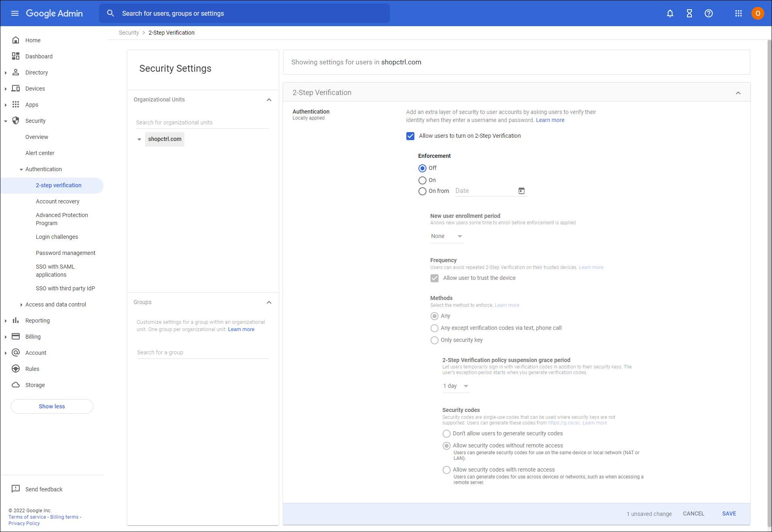
Task: Focus the Search for organizational units field
Action: coord(202,122)
